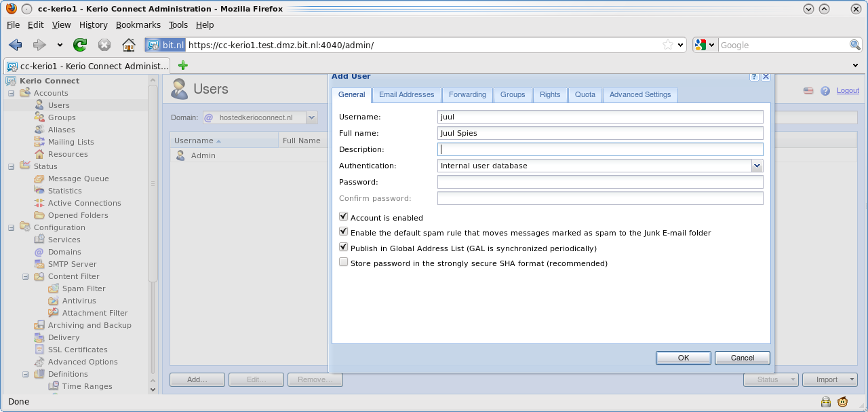The height and width of the screenshot is (412, 868).
Task: Focus the Password field
Action: coord(600,182)
